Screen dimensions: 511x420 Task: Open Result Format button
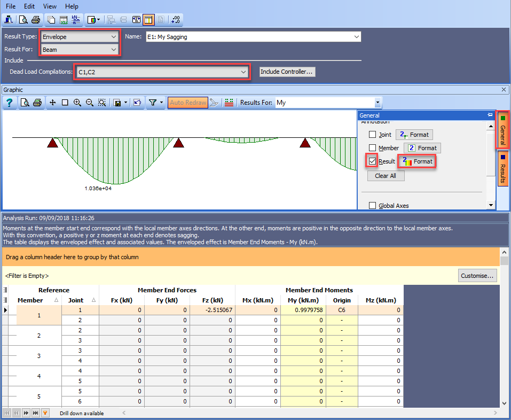[417, 161]
